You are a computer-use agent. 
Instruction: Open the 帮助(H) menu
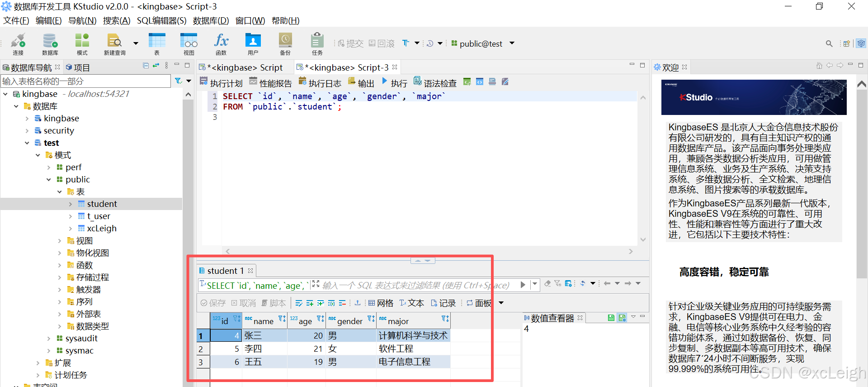pyautogui.click(x=285, y=20)
